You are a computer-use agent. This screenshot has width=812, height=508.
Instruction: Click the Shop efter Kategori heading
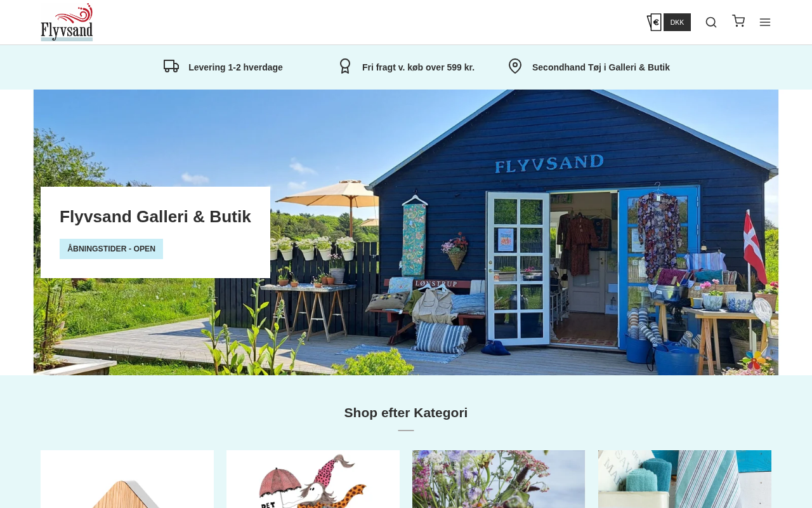click(x=406, y=413)
